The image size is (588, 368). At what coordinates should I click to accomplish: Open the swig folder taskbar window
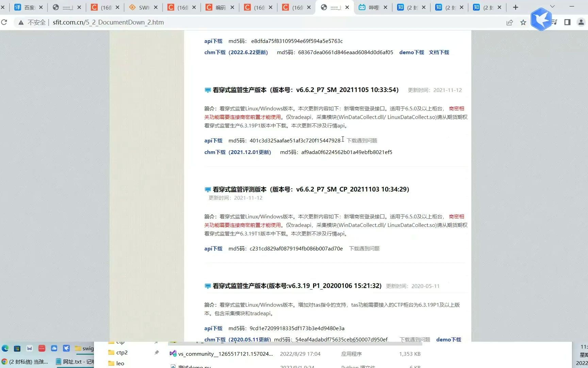[x=84, y=348]
